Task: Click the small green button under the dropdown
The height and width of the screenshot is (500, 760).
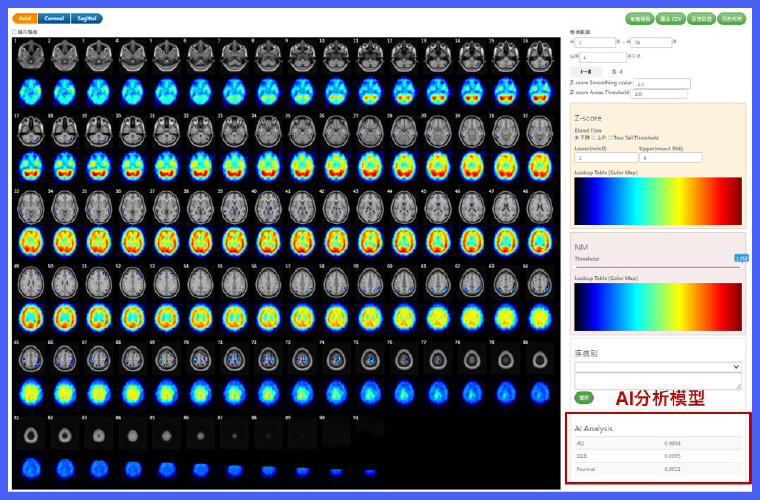Action: 583,397
